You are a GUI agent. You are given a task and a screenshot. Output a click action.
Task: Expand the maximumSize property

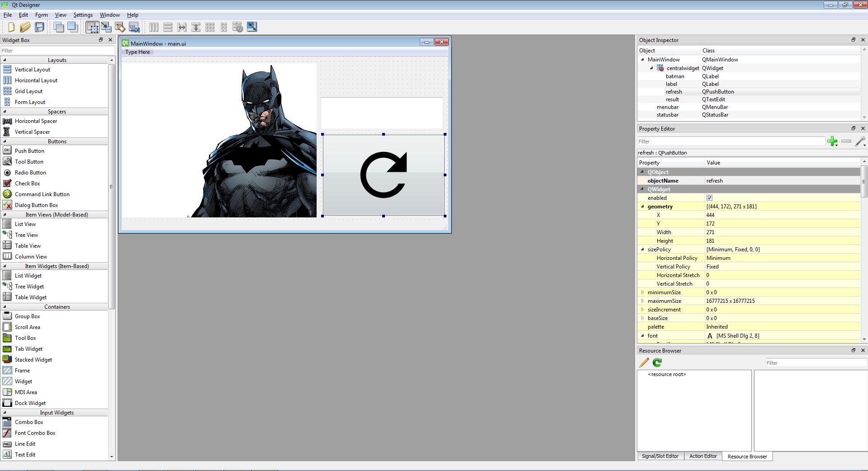point(642,301)
